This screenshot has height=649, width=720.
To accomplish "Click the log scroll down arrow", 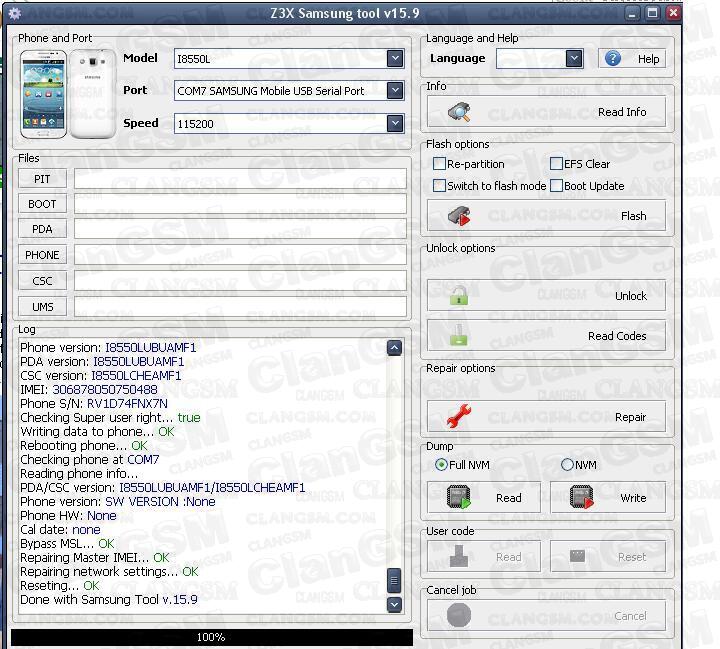I will click(394, 604).
